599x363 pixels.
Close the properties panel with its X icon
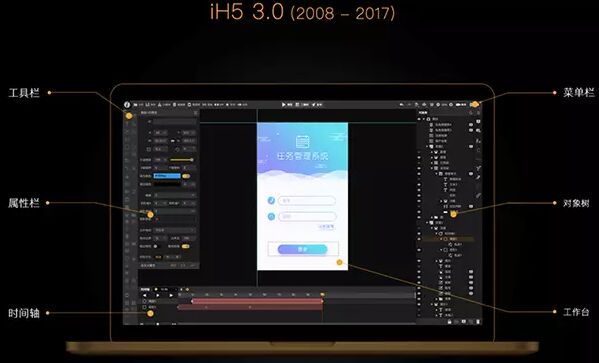click(195, 113)
